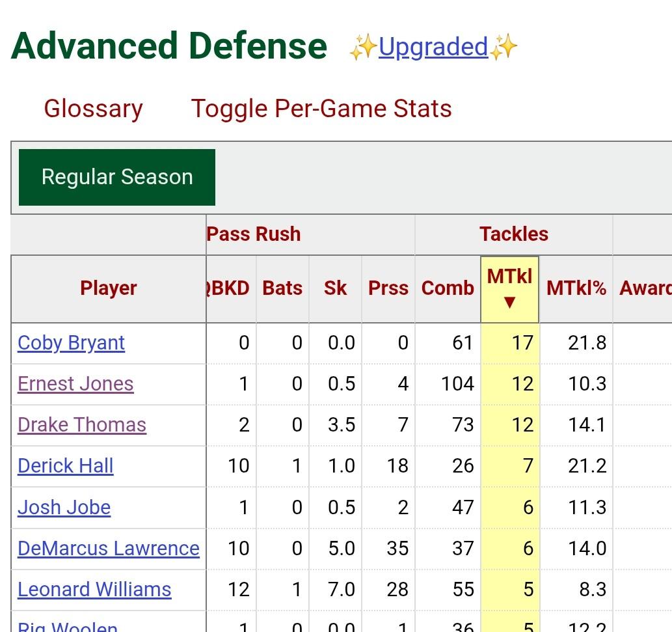The image size is (672, 632).
Task: Click the sparkle icon before Upgraded
Action: pyautogui.click(x=362, y=48)
